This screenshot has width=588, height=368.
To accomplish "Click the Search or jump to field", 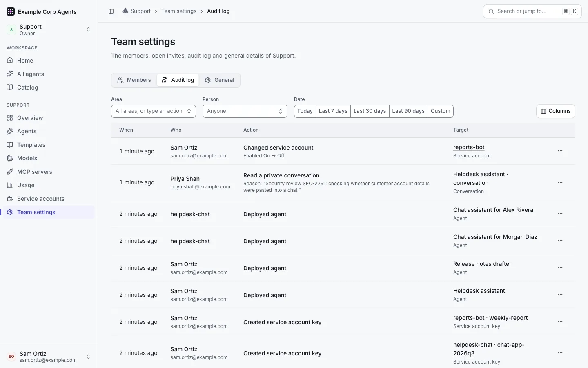I will pyautogui.click(x=532, y=11).
